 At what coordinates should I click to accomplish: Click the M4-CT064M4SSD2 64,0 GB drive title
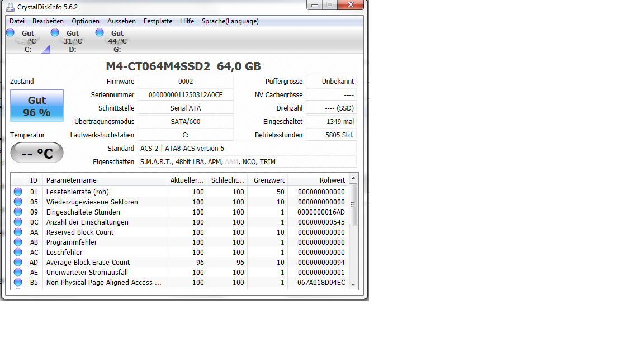tap(183, 66)
